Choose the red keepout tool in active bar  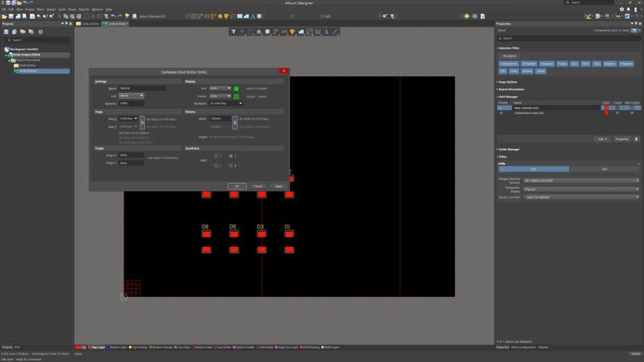point(309,32)
